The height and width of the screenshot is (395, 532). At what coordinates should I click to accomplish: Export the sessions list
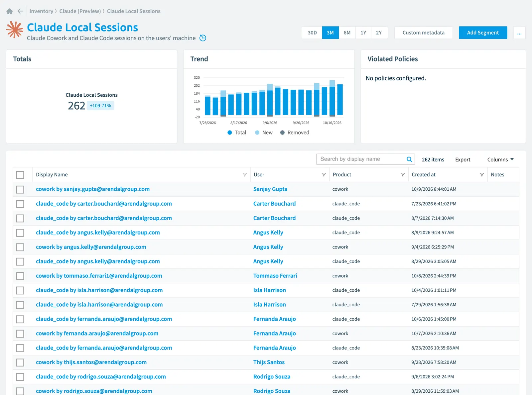coord(463,159)
